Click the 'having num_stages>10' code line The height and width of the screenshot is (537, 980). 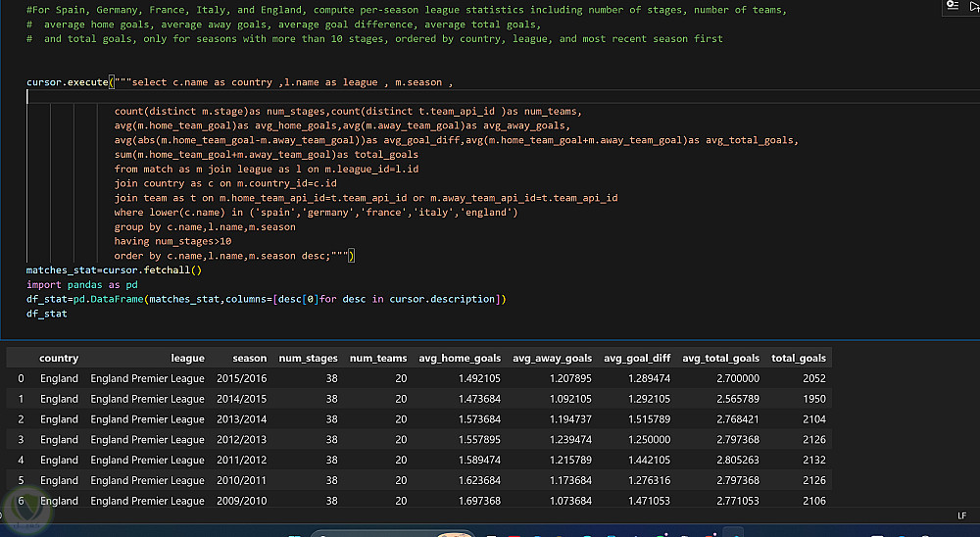pyautogui.click(x=172, y=241)
